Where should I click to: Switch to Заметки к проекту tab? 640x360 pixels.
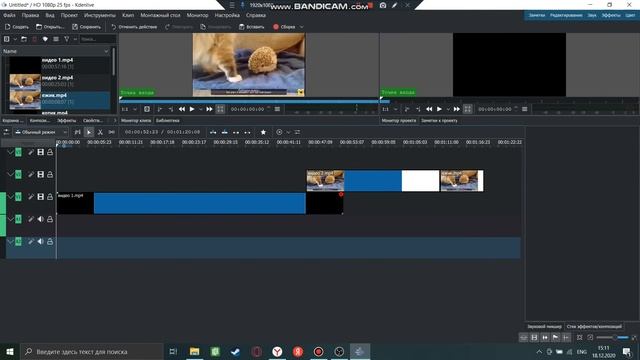pyautogui.click(x=439, y=120)
